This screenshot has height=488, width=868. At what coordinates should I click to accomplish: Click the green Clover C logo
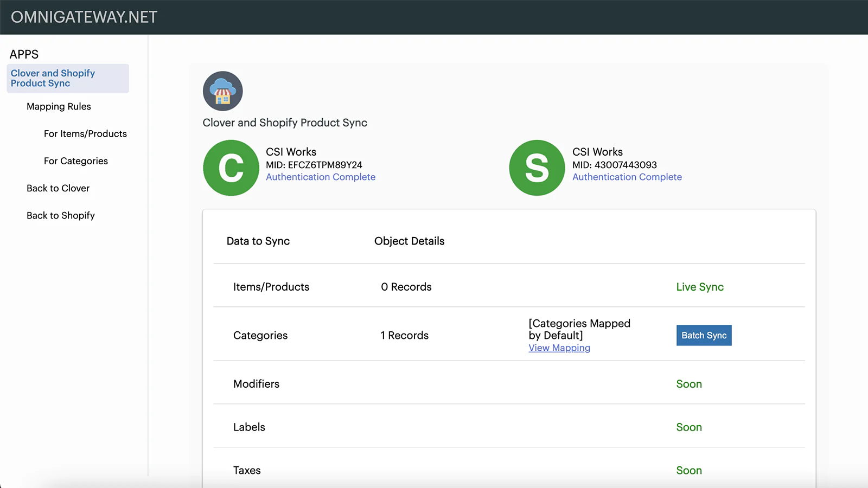click(x=231, y=168)
